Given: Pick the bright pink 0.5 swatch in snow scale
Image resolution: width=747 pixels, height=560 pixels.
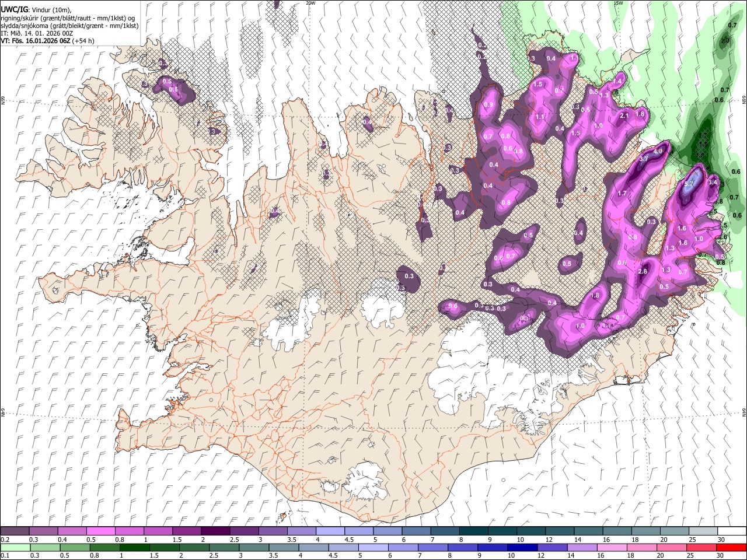Looking at the screenshot, I should pos(100,531).
